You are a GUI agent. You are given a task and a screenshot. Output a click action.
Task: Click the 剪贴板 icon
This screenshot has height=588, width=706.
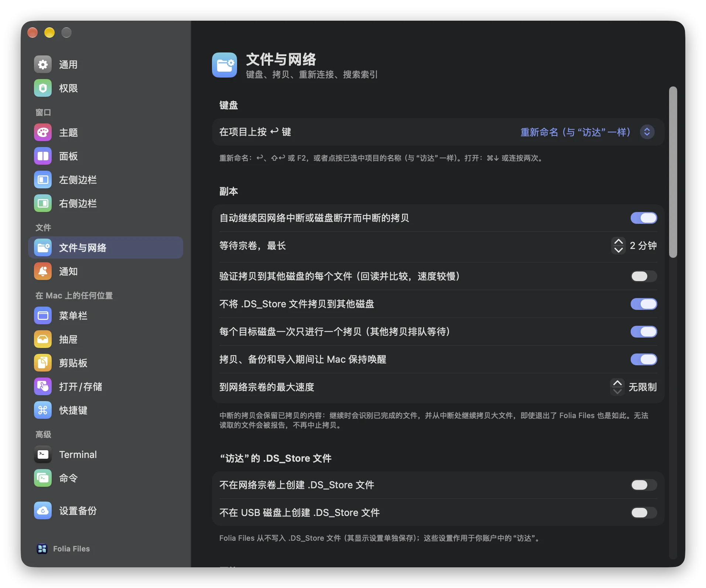[x=43, y=363]
